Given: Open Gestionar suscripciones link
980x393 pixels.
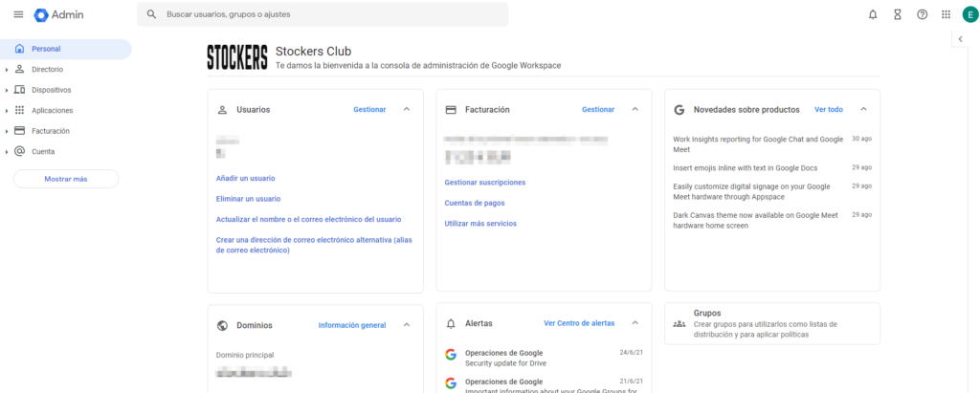Looking at the screenshot, I should click(485, 182).
